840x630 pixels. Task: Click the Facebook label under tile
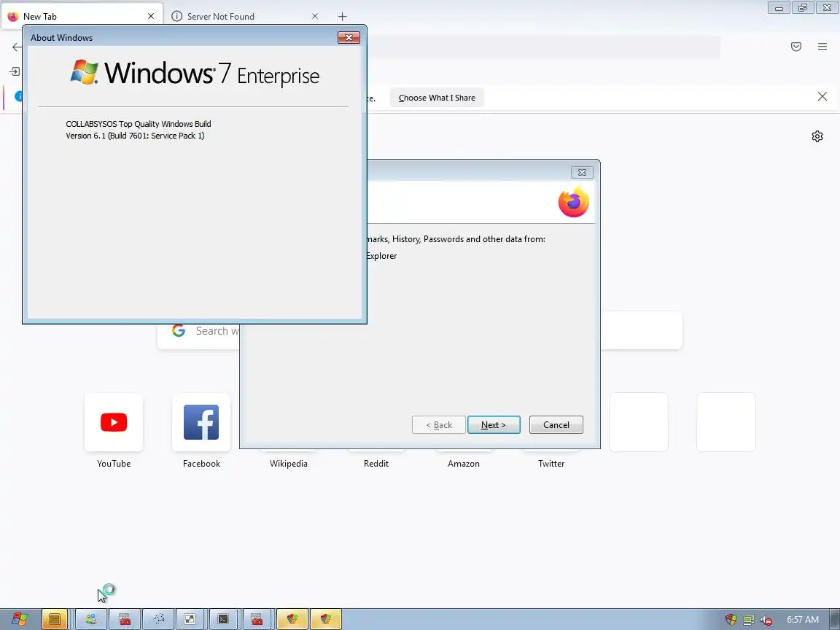coord(201,464)
